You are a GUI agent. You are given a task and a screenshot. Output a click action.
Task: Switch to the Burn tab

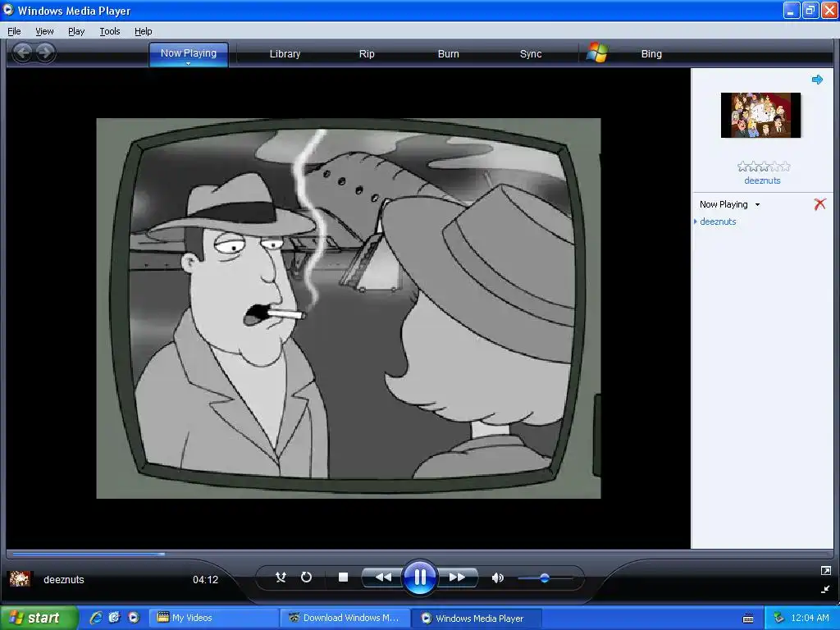click(449, 53)
